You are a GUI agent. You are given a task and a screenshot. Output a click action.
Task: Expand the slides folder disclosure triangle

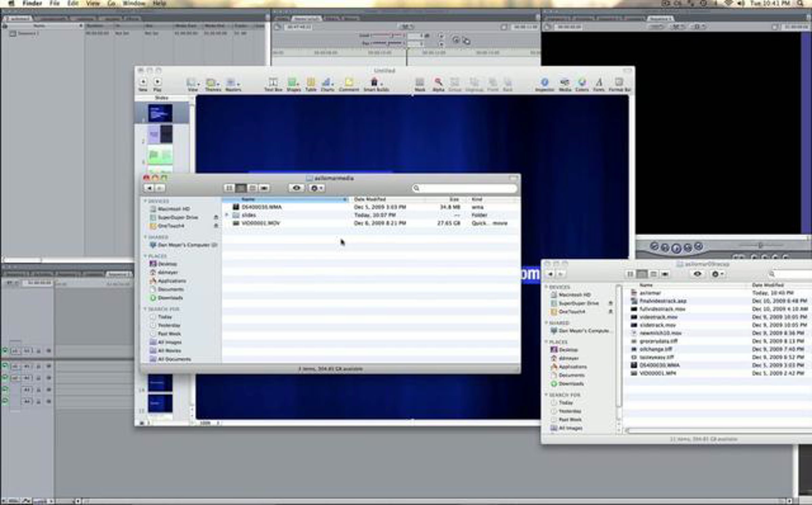click(227, 215)
